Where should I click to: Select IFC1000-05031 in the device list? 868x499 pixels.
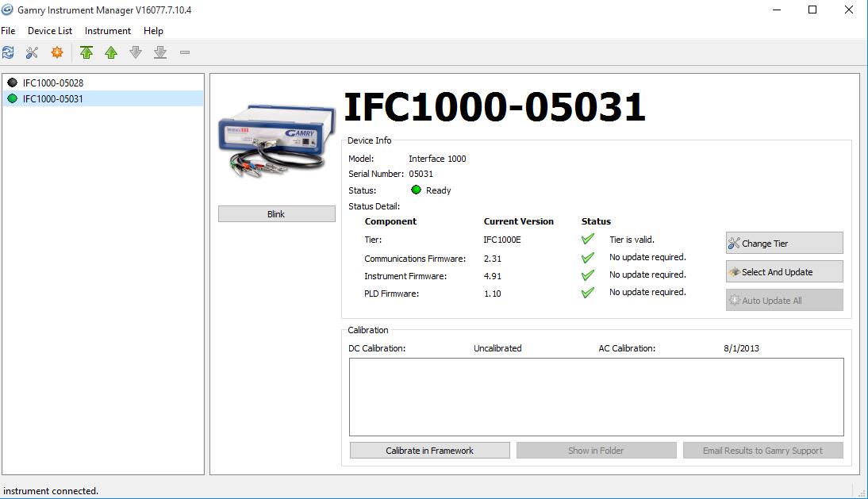pyautogui.click(x=52, y=99)
